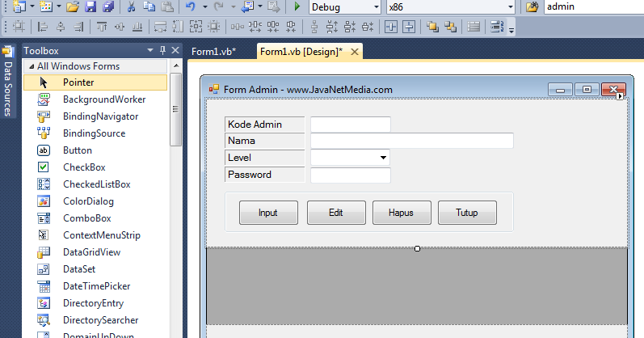Align selected controls to centers
The height and width of the screenshot is (338, 644).
(61, 27)
